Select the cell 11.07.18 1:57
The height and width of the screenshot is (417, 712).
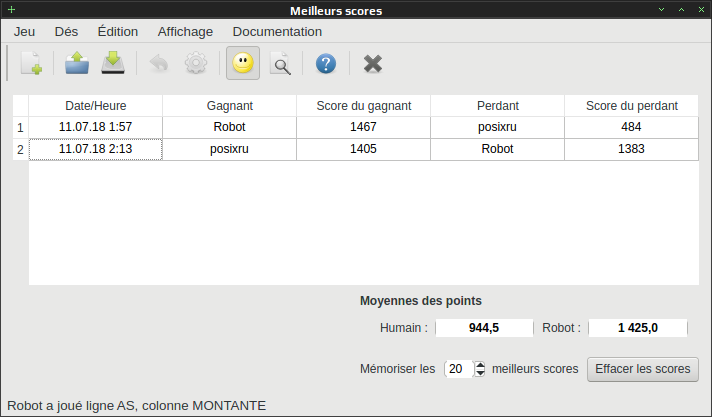pos(95,127)
